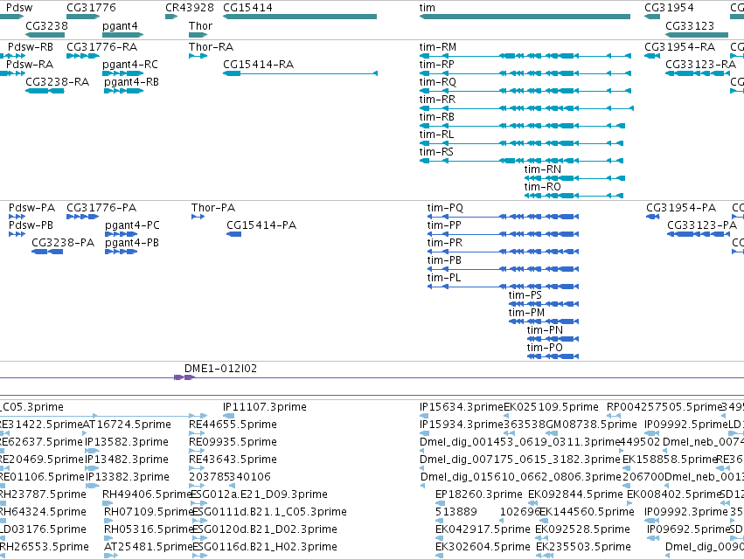Click the CG31776 gene label
744x560 pixels.
[x=91, y=8]
